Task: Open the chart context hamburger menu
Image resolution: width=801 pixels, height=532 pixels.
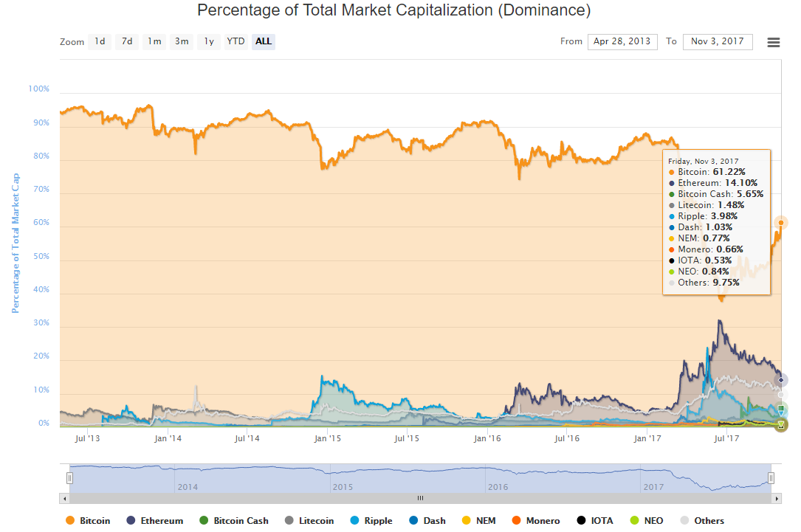Action: [774, 42]
